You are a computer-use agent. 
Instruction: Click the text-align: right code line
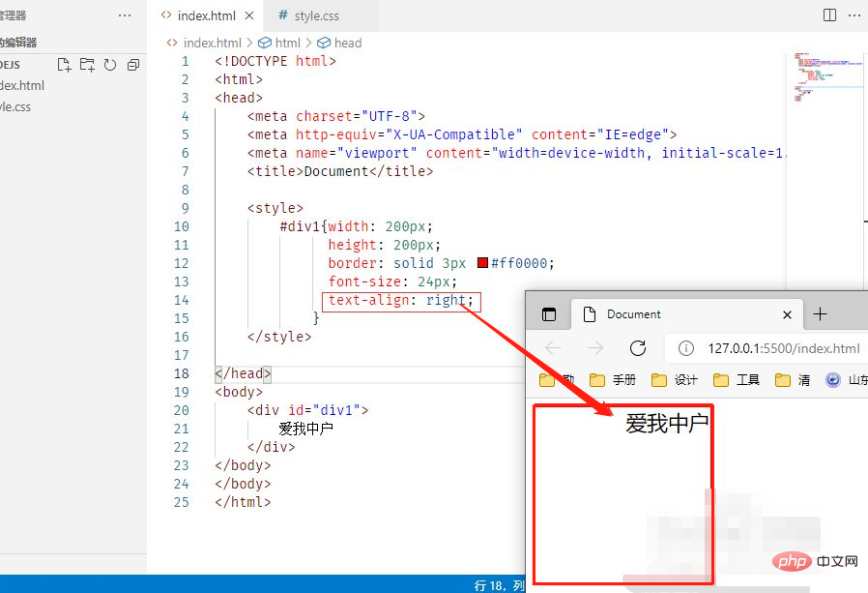pyautogui.click(x=401, y=300)
